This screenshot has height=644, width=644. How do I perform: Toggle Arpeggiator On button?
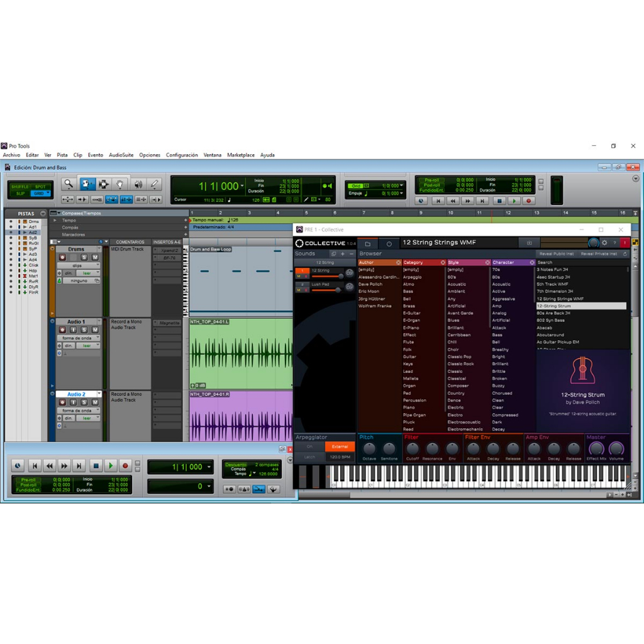point(309,447)
